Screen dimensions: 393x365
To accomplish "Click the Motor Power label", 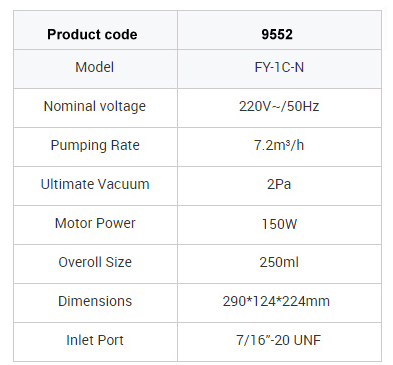I will tap(95, 223).
